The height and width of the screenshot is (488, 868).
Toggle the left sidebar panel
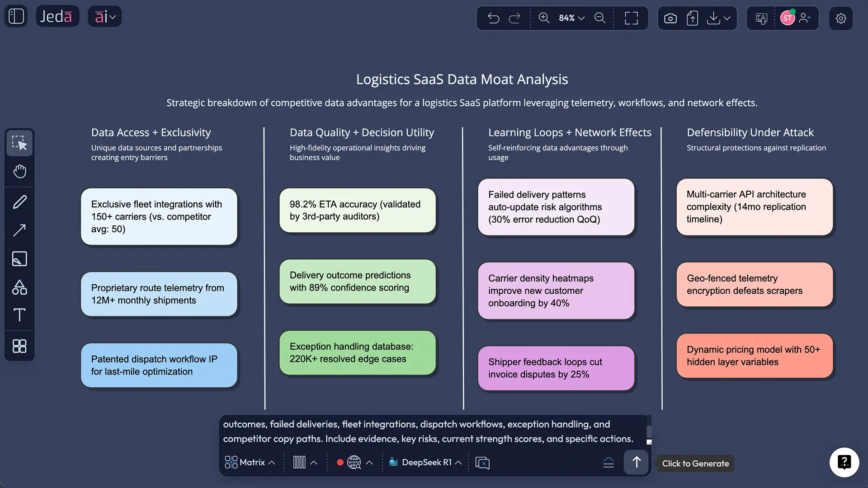[16, 16]
